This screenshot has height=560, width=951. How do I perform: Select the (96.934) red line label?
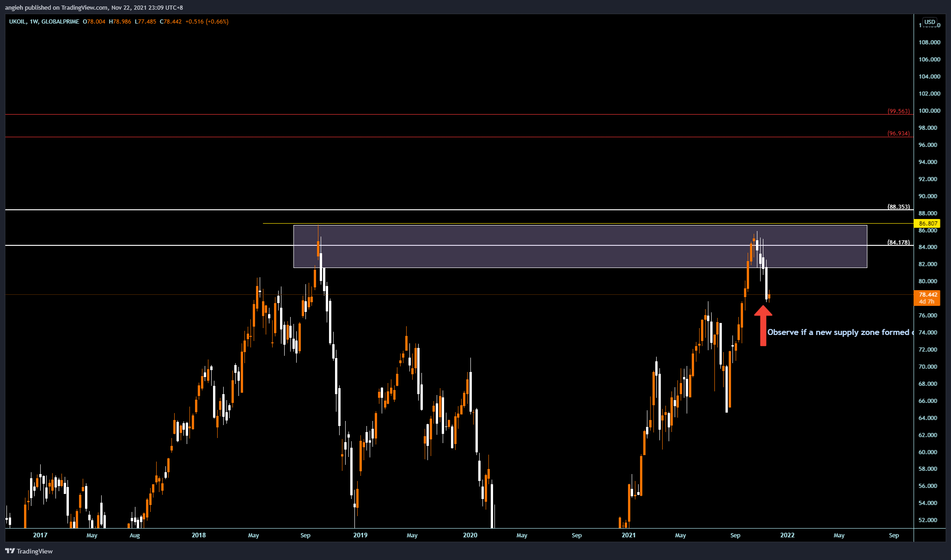(898, 134)
